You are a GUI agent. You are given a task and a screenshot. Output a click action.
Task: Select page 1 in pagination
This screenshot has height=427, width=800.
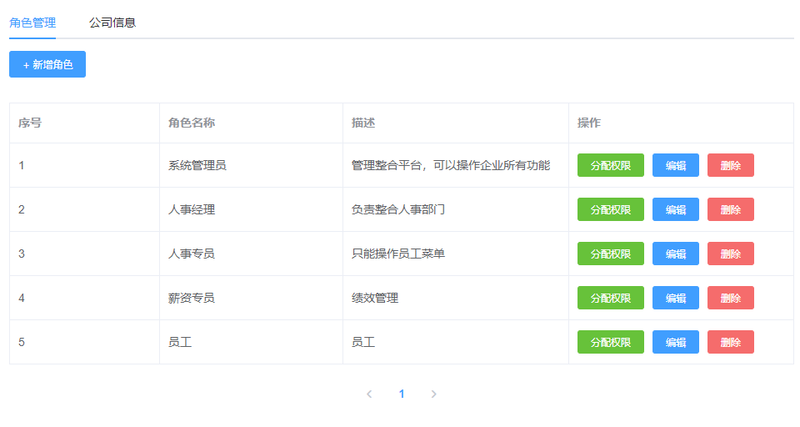point(402,394)
